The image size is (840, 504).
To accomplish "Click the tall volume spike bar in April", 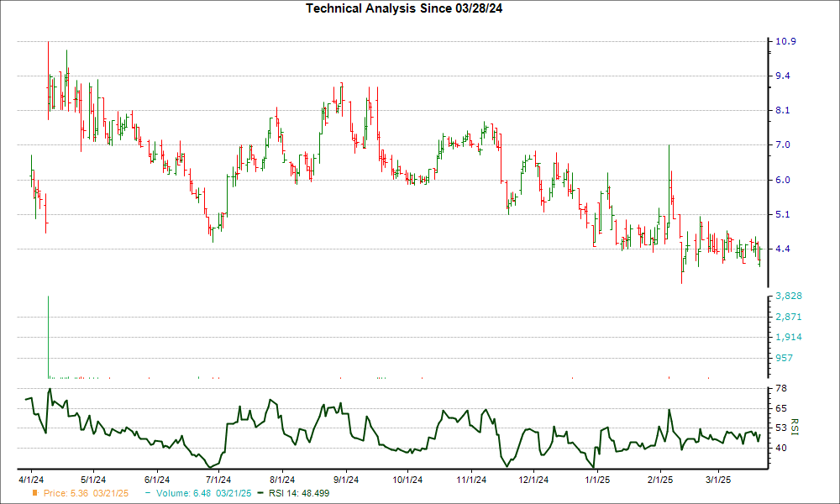I will (49, 336).
